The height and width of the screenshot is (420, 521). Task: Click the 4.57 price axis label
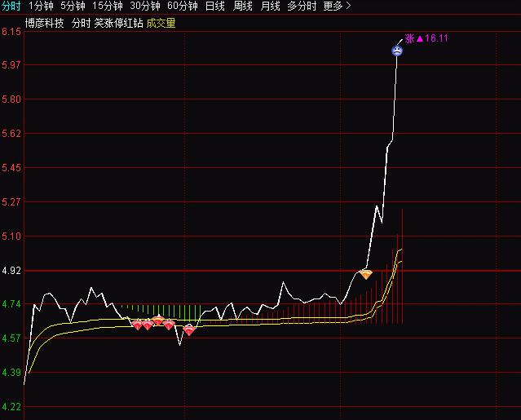pyautogui.click(x=11, y=338)
